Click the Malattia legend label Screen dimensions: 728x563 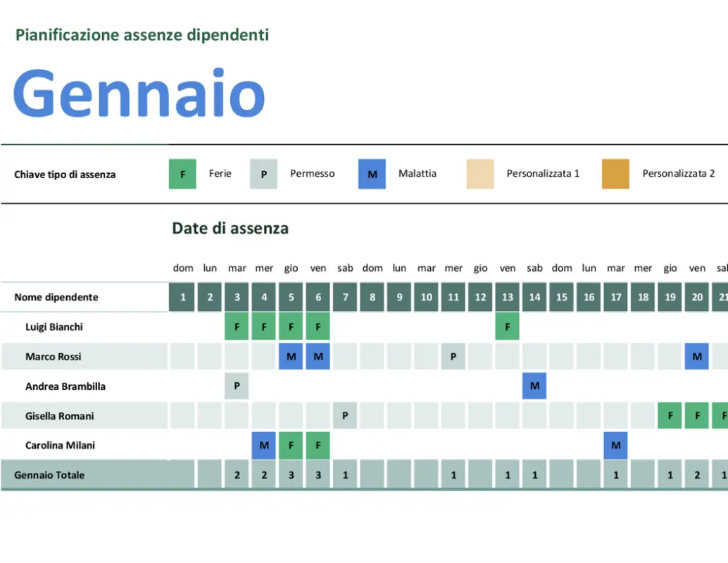[x=418, y=174]
